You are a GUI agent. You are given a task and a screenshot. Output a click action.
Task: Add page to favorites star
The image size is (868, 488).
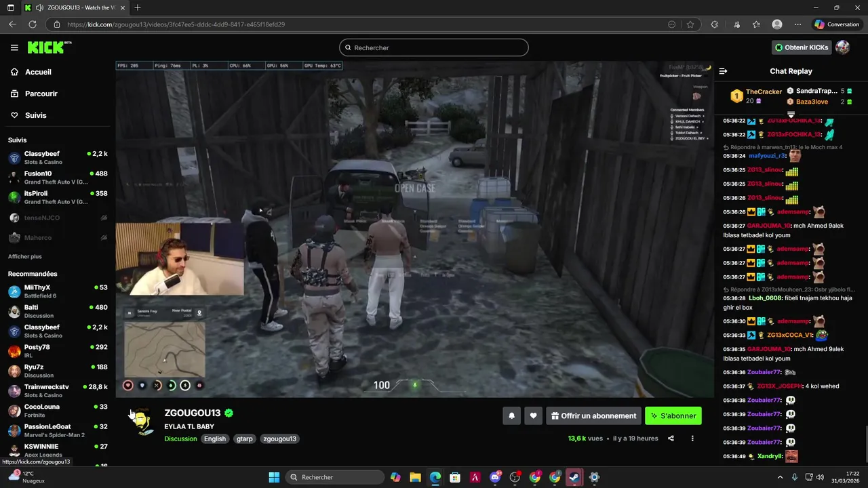(x=690, y=24)
